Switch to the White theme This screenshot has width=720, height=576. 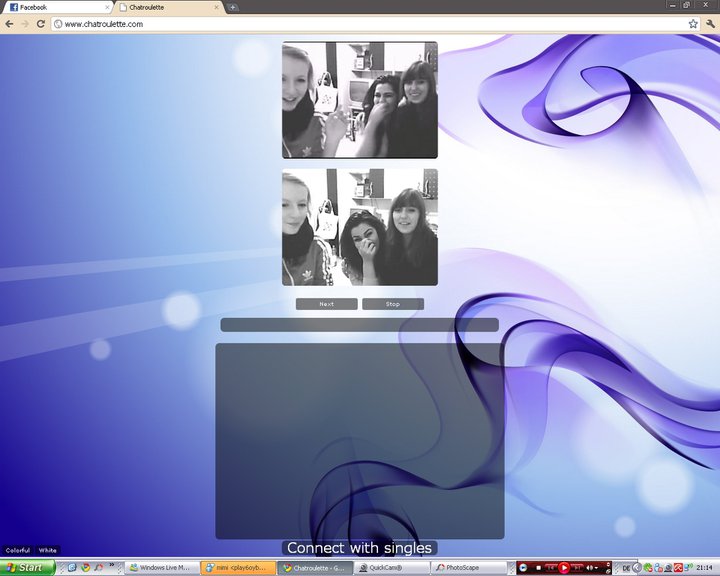point(47,550)
